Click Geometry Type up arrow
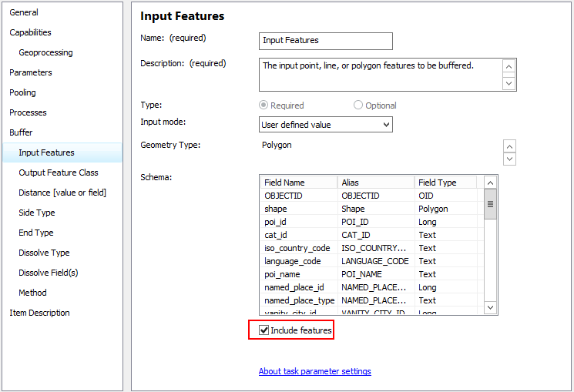Image resolution: width=574 pixels, height=392 pixels. tap(509, 146)
